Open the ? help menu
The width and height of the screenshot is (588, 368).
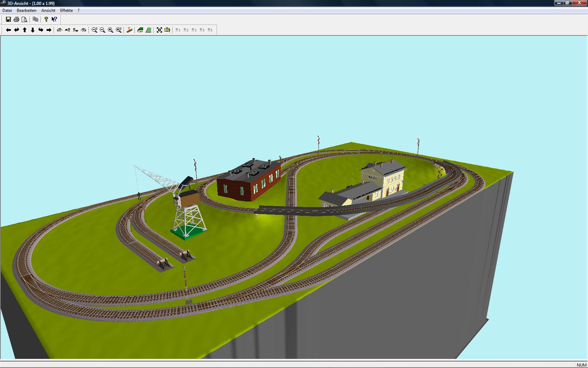pos(79,11)
